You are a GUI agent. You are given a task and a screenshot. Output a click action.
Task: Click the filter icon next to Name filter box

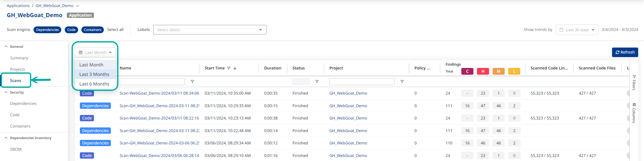(x=192, y=82)
